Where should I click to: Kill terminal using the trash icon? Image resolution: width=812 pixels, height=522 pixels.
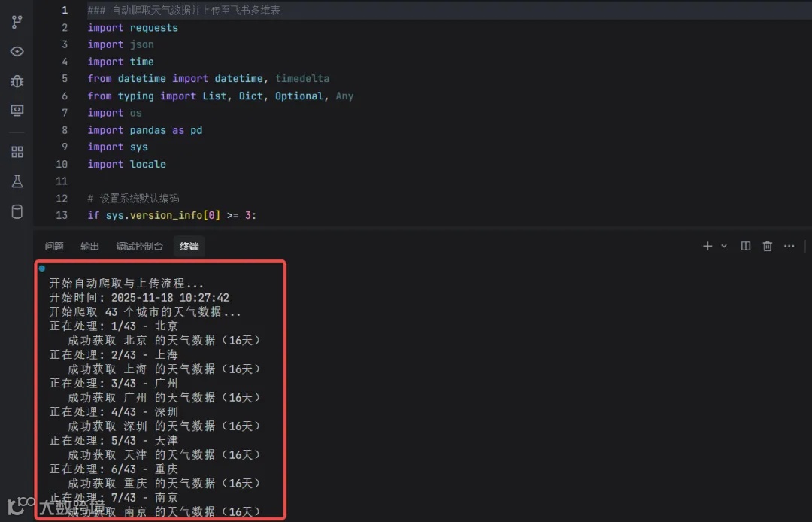[768, 246]
